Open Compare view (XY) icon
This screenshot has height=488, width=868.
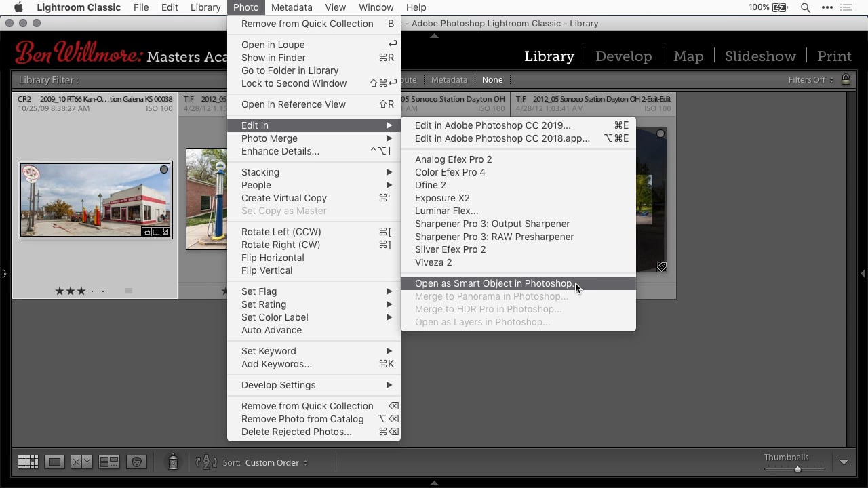(x=81, y=462)
